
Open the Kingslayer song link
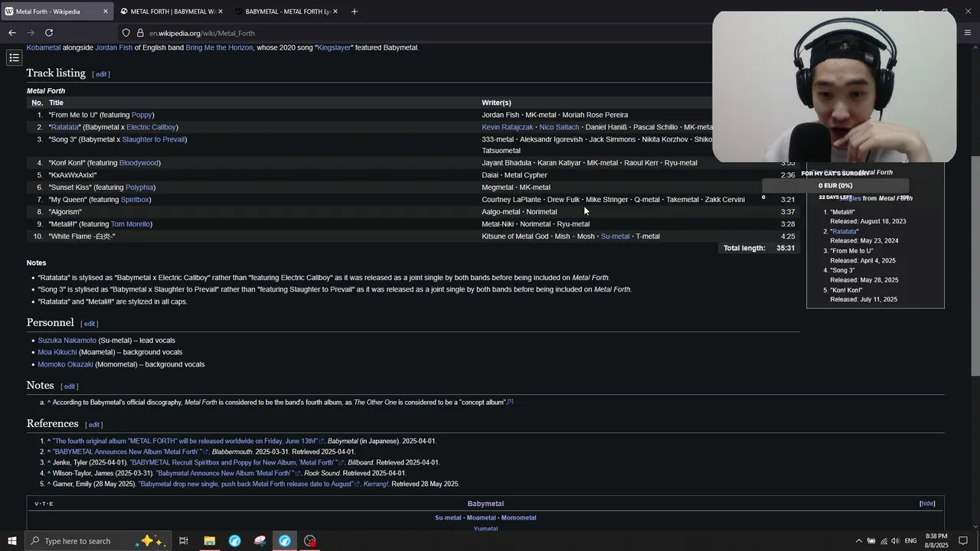click(334, 47)
